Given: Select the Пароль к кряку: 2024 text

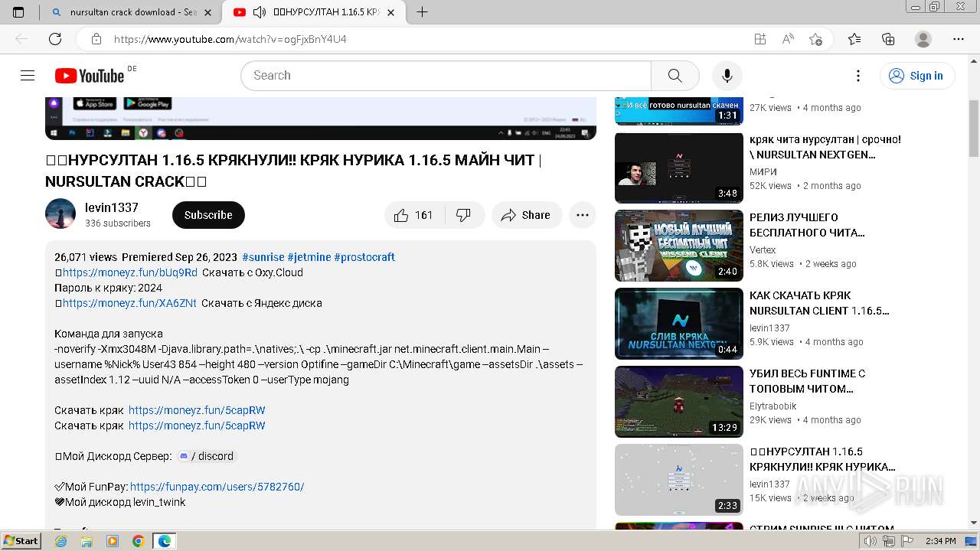Looking at the screenshot, I should pos(109,288).
